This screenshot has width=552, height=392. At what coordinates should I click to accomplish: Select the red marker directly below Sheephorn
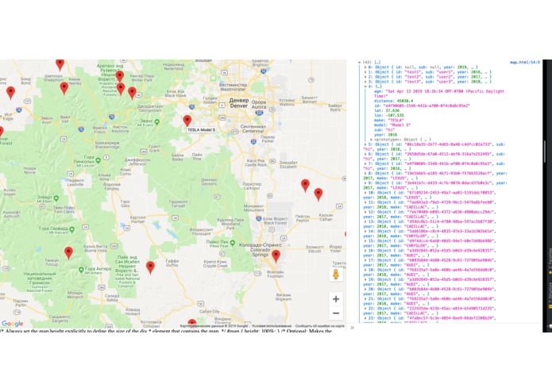(x=64, y=88)
